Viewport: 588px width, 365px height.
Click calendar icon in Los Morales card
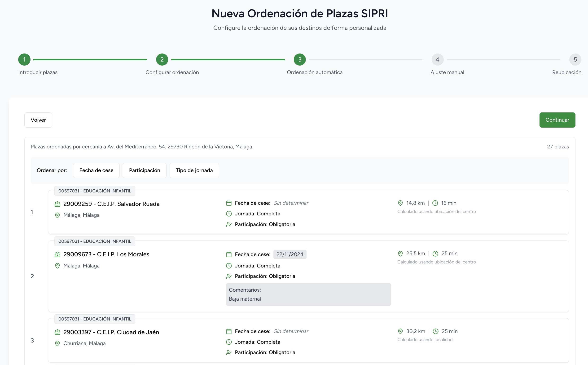(x=229, y=255)
